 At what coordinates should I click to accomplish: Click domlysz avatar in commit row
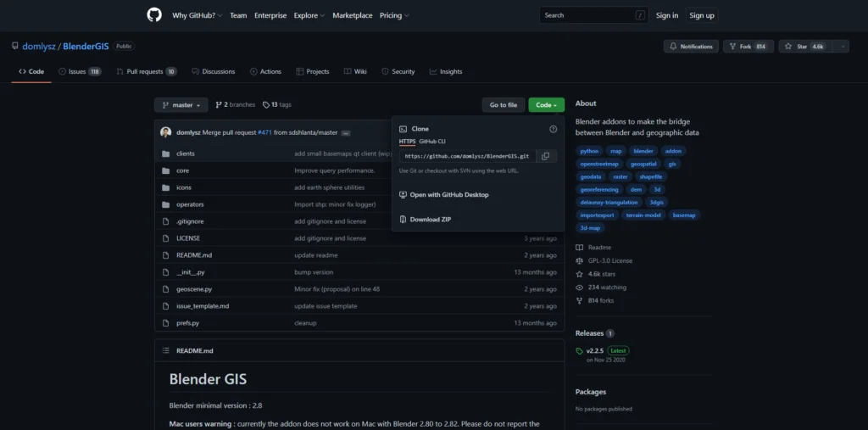click(165, 132)
